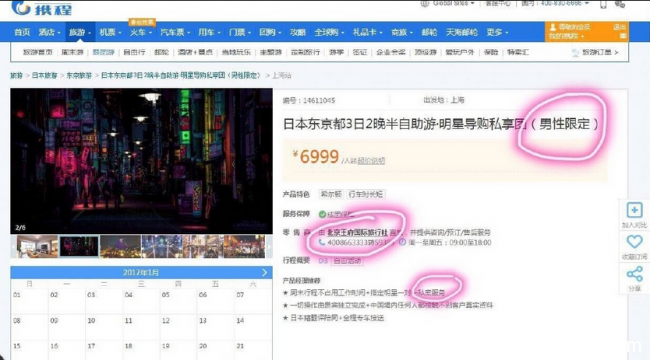Open the hotline phone number dropdown

587,3
